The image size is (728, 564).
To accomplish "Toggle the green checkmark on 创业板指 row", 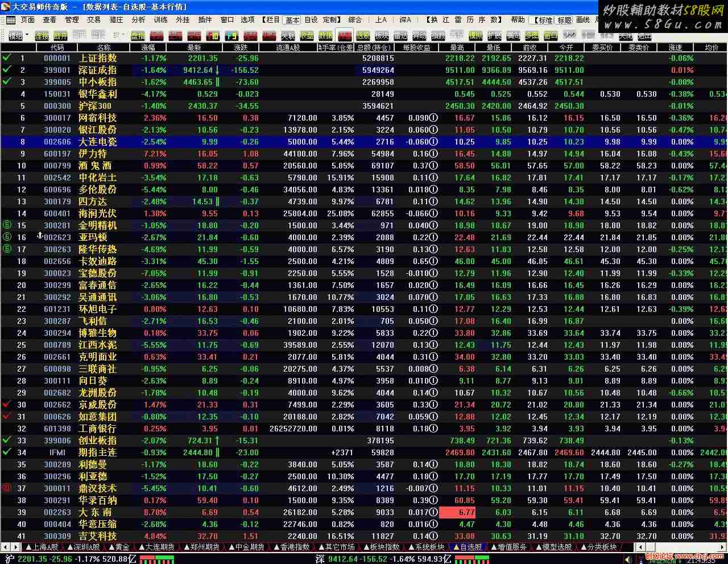I will pos(7,440).
